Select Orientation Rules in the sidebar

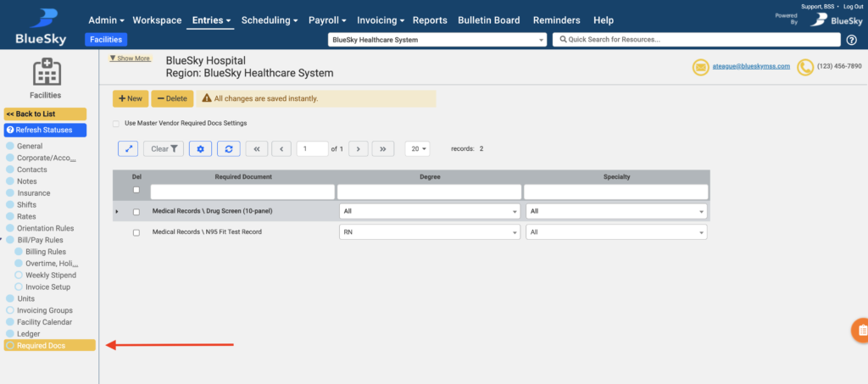45,228
